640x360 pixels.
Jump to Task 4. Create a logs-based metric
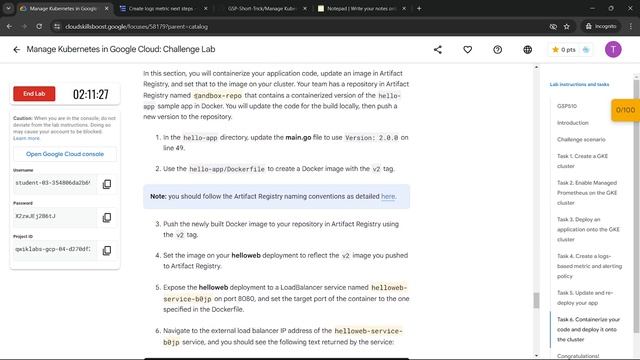click(x=589, y=266)
